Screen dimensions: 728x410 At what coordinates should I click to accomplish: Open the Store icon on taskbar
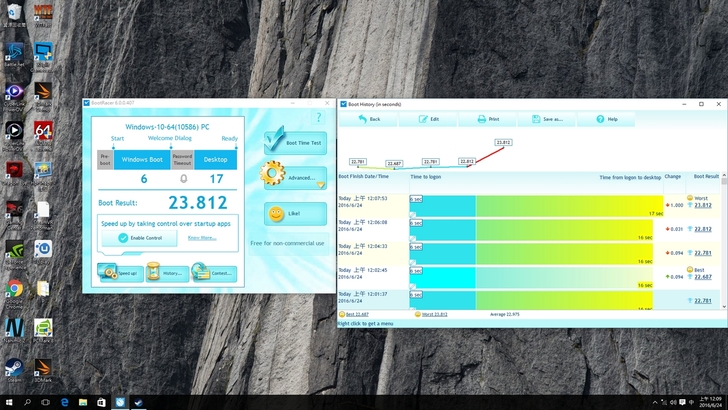point(101,402)
